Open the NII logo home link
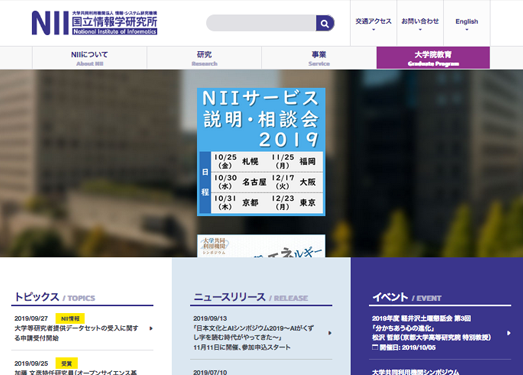523x375 pixels. tap(94, 23)
